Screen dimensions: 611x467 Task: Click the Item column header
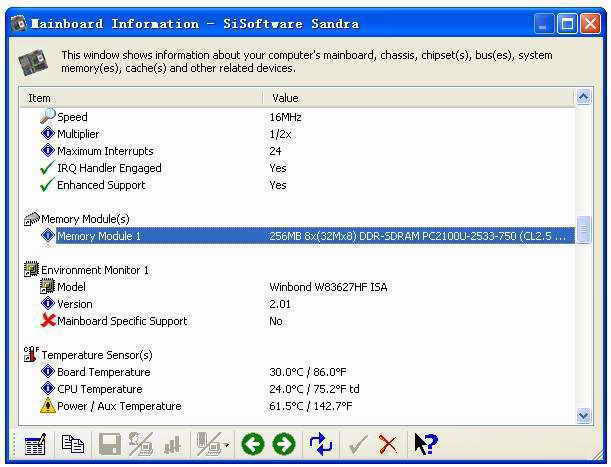coord(140,98)
